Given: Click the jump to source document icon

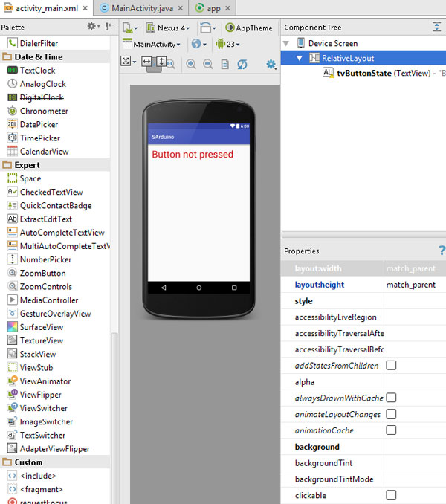Looking at the screenshot, I should click(x=225, y=64).
